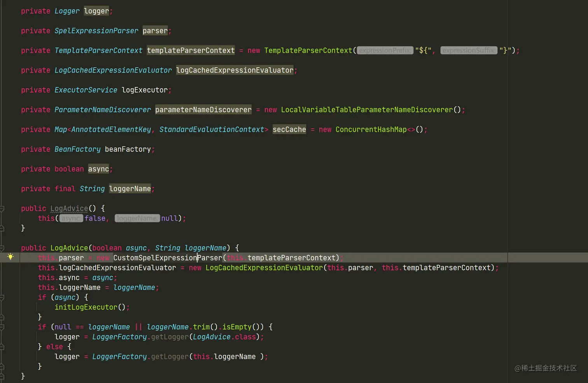Image resolution: width=588 pixels, height=383 pixels.
Task: Click the 'StandardEvaluationContext' generic type
Action: (x=212, y=130)
